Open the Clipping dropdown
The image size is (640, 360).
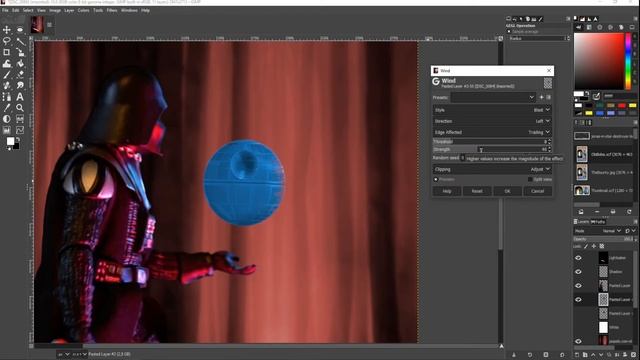click(492, 169)
